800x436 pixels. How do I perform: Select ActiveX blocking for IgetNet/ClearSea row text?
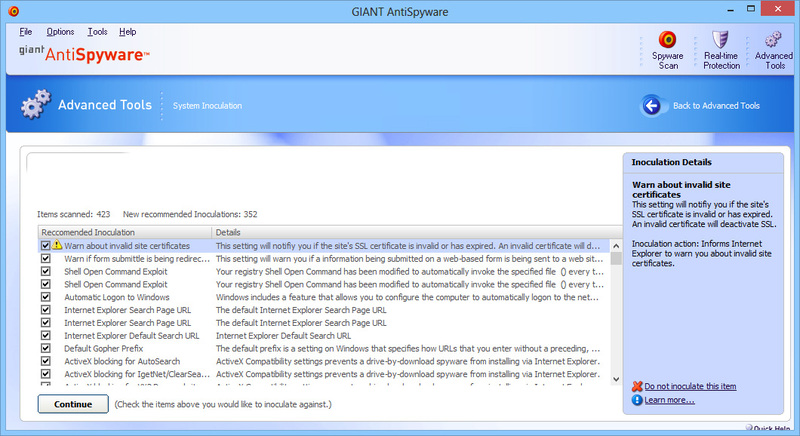[x=137, y=374]
